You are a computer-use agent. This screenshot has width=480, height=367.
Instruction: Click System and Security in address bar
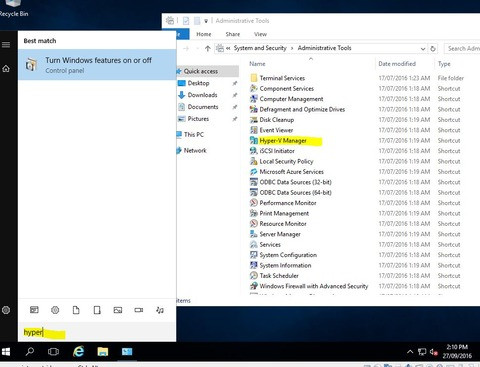pos(260,48)
